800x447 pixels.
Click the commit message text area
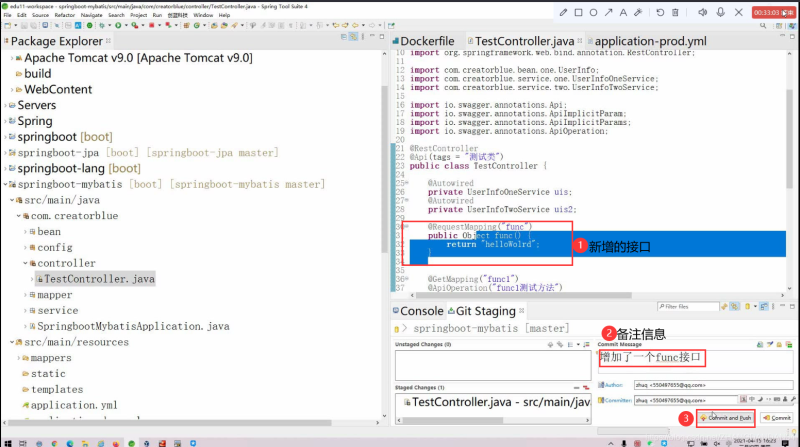[695, 358]
